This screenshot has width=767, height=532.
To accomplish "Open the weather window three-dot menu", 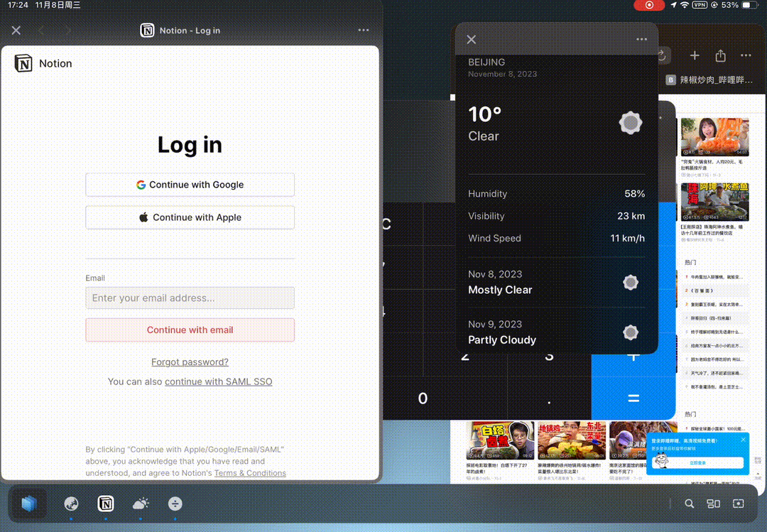I will pos(641,40).
